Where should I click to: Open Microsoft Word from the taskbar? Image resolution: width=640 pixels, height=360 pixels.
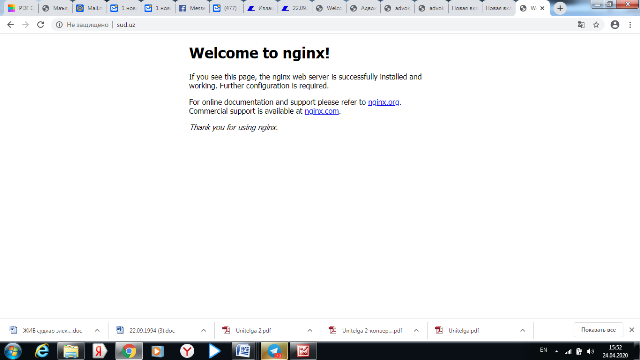pyautogui.click(x=244, y=351)
